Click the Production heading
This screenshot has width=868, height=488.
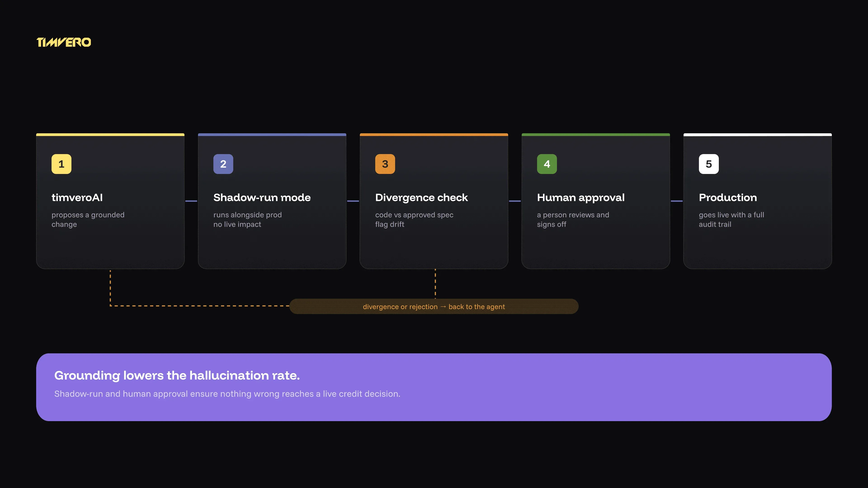tap(727, 197)
